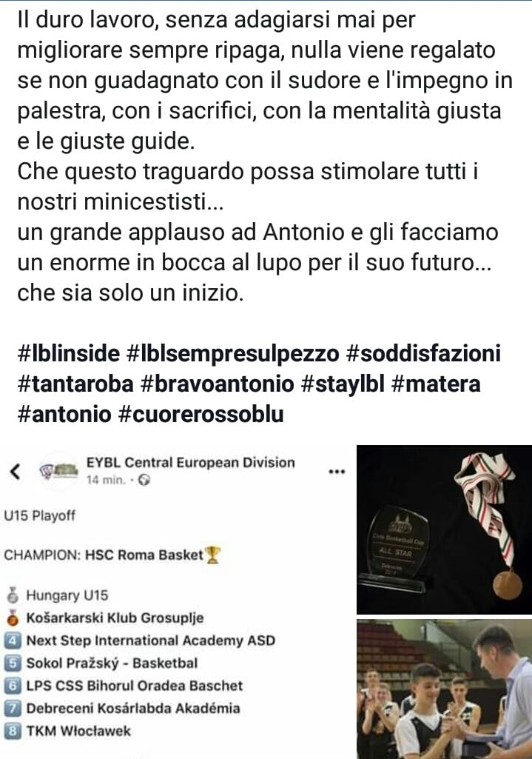Screen dimensions: 532x759
Task: Click the number 8 badge beside TKM Włocławek
Action: 13,730
